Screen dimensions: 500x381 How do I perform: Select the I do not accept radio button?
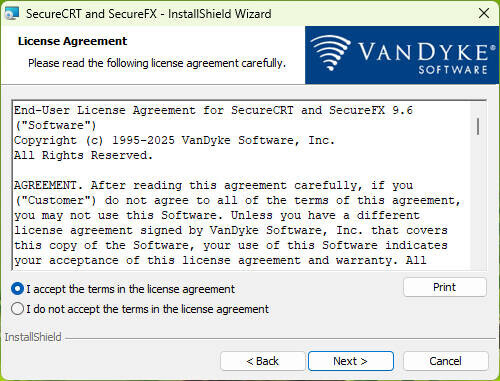click(x=17, y=309)
